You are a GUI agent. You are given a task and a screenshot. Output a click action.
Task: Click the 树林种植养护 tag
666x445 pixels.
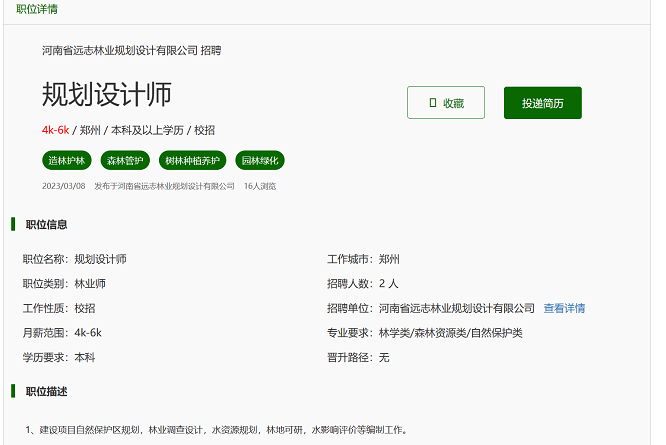tap(193, 160)
